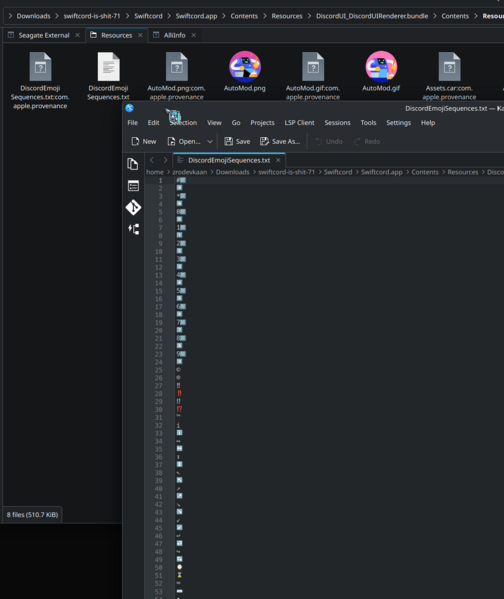
Task: Select the DiscordEmojiSequences.txt editor tab
Action: pos(229,160)
